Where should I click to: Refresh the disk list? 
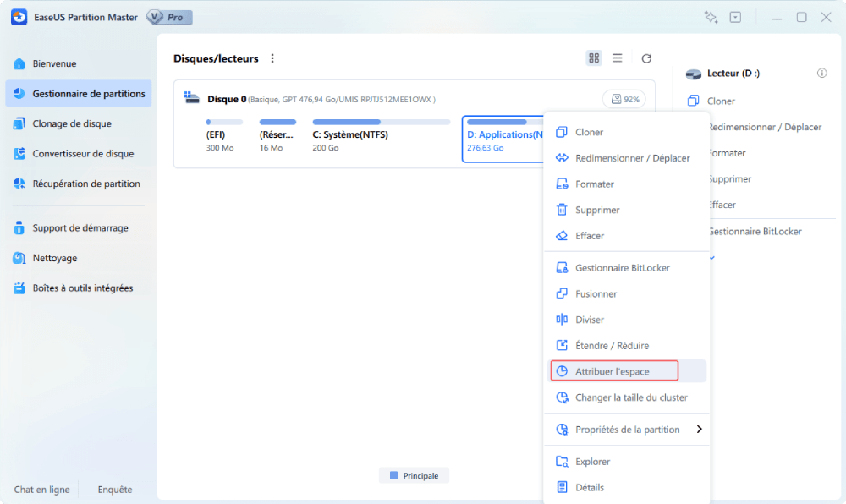coord(646,58)
